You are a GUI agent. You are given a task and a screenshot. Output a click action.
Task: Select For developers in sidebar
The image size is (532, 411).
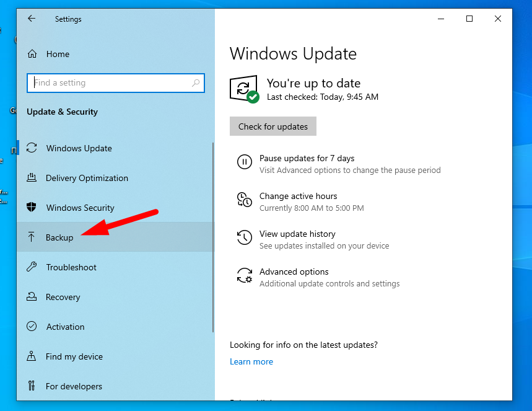[74, 386]
